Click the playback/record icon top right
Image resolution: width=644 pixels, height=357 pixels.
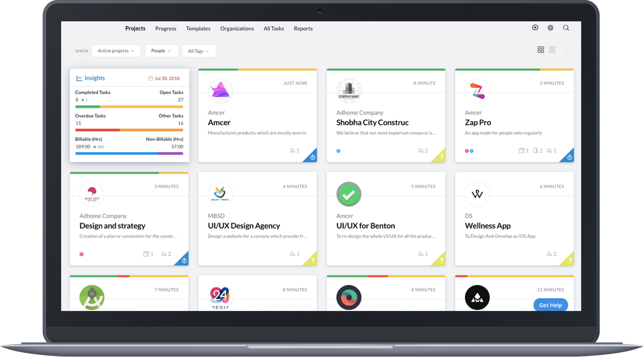[x=535, y=27]
